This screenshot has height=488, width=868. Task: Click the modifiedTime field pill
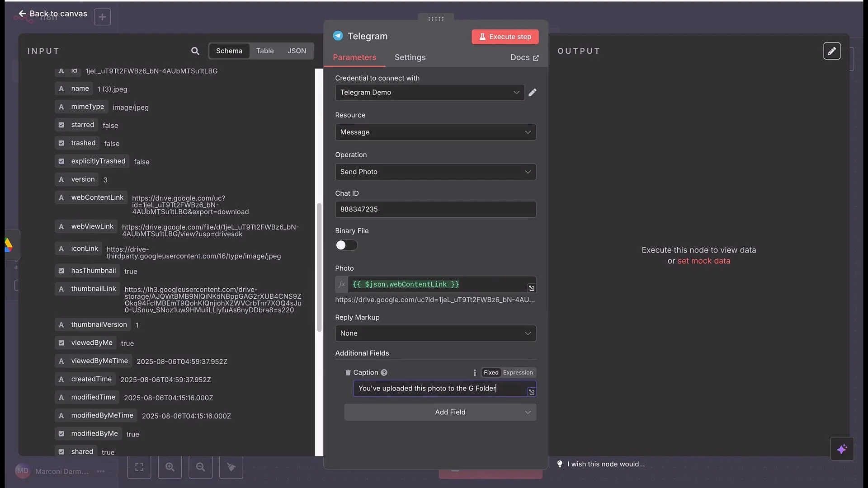(x=87, y=397)
